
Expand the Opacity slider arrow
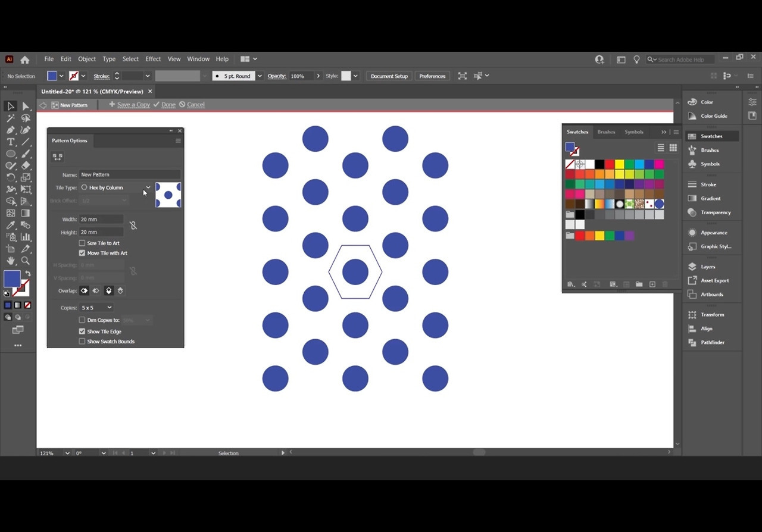318,76
